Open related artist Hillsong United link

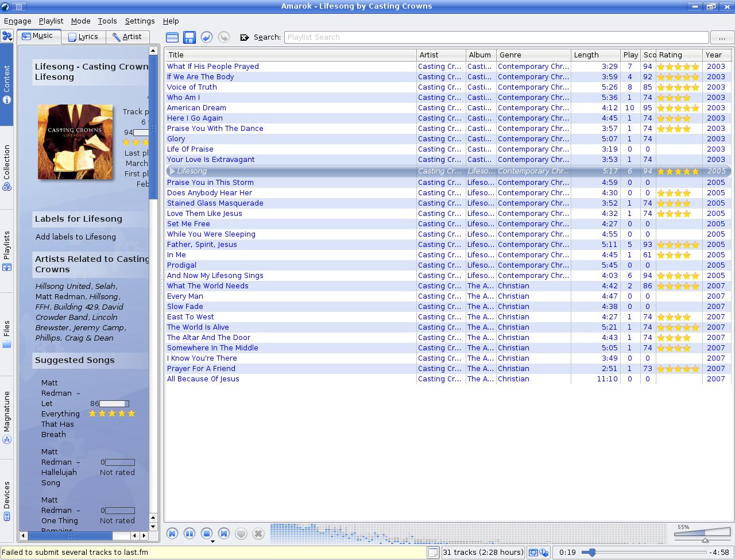(x=63, y=286)
